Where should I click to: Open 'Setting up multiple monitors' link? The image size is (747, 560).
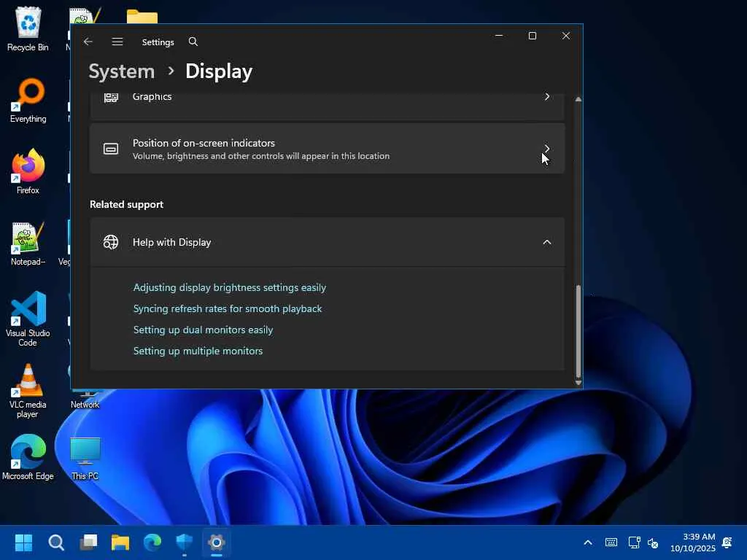198,351
